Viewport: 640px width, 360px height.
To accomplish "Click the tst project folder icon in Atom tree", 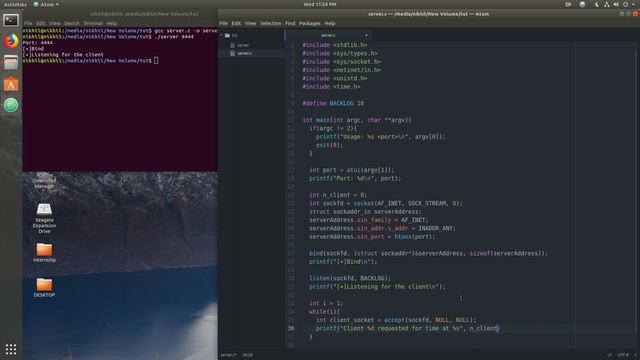I will 227,36.
